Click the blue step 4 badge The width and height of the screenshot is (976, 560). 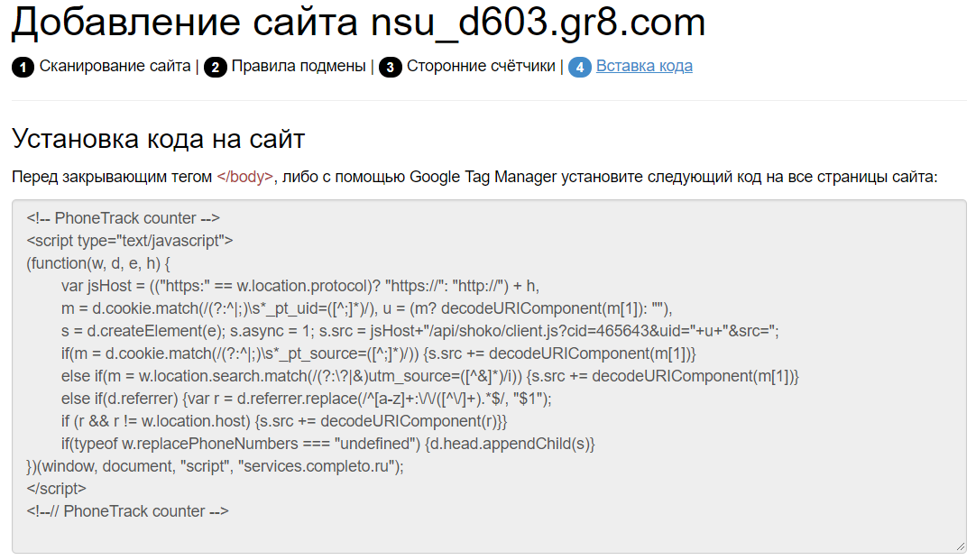tap(579, 67)
